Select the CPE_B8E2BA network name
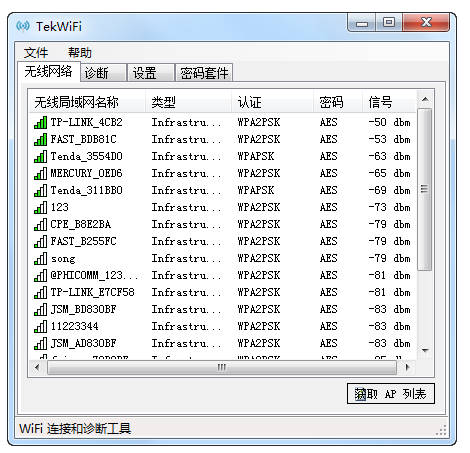This screenshot has width=470, height=453. pos(81,224)
